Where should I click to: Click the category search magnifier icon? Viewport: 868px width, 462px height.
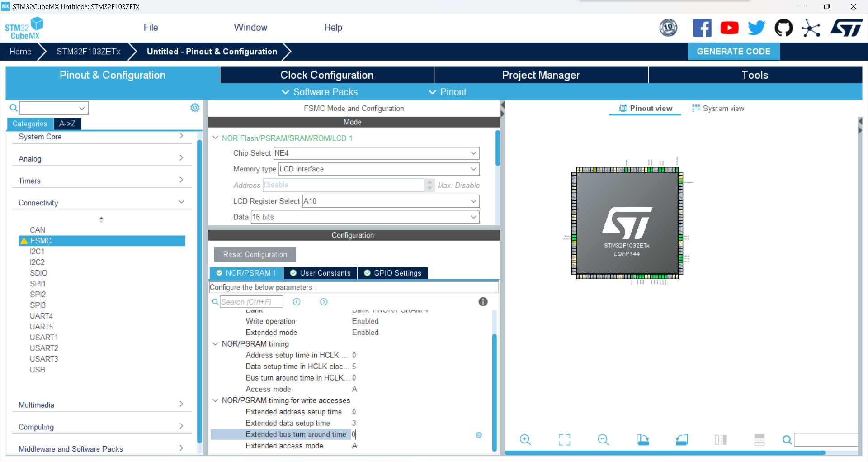point(14,108)
